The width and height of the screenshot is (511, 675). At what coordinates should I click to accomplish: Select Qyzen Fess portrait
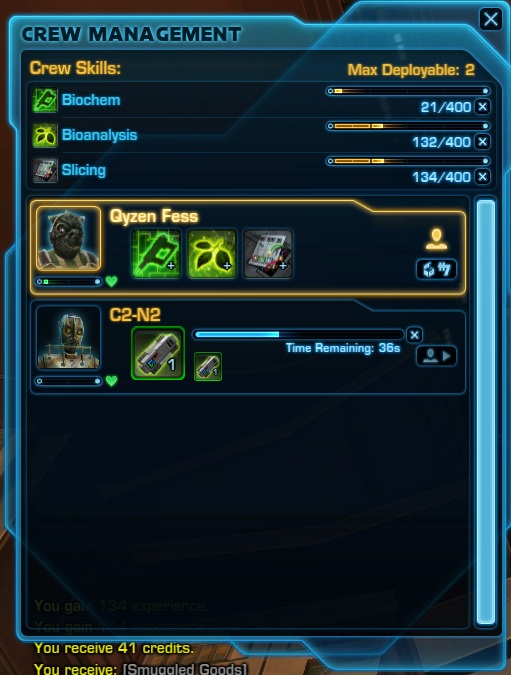[x=68, y=239]
